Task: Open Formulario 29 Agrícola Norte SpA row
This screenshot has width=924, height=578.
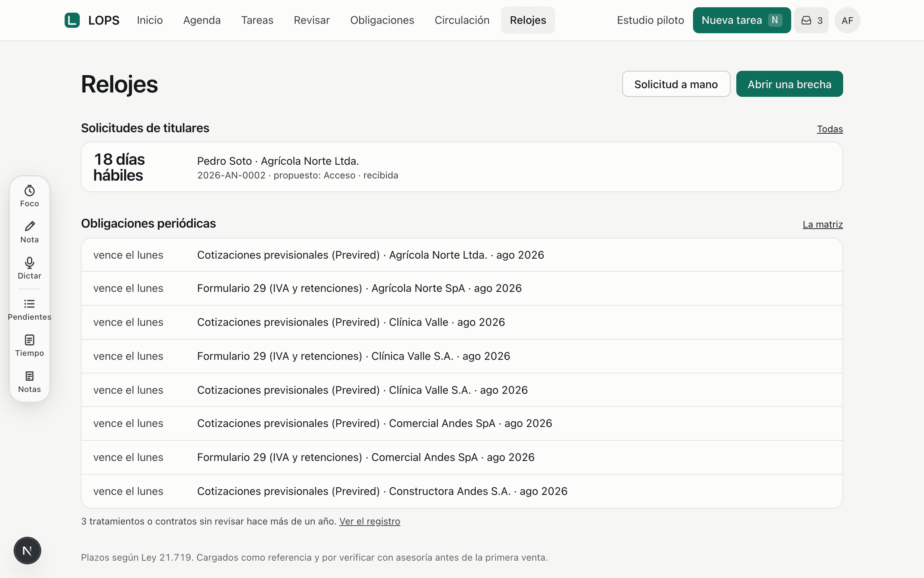Action: pyautogui.click(x=462, y=288)
